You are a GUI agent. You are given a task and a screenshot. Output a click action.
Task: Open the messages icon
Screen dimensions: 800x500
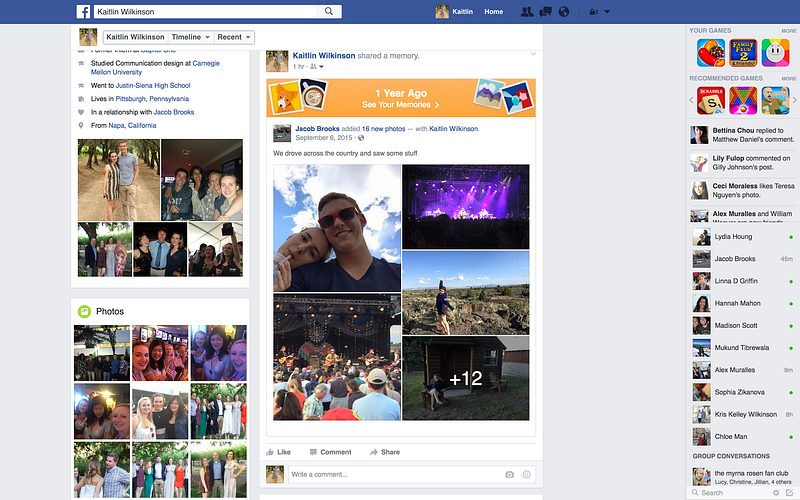[x=545, y=12]
